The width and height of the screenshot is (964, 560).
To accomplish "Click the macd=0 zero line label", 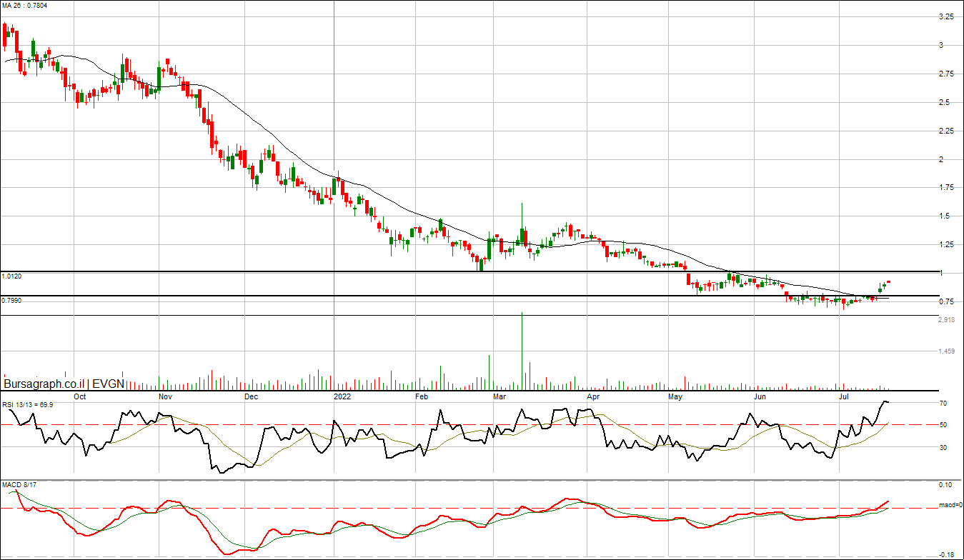I will [x=950, y=506].
